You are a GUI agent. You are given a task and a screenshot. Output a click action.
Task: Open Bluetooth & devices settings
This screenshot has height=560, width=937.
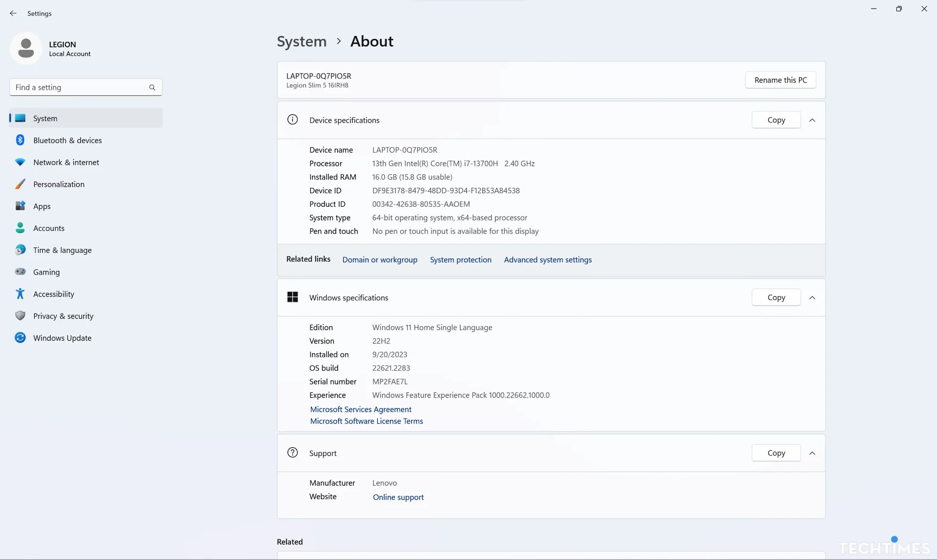(86, 140)
